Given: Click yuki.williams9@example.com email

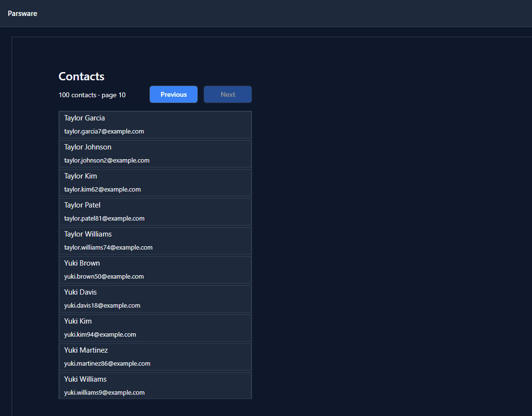Looking at the screenshot, I should [x=104, y=393].
